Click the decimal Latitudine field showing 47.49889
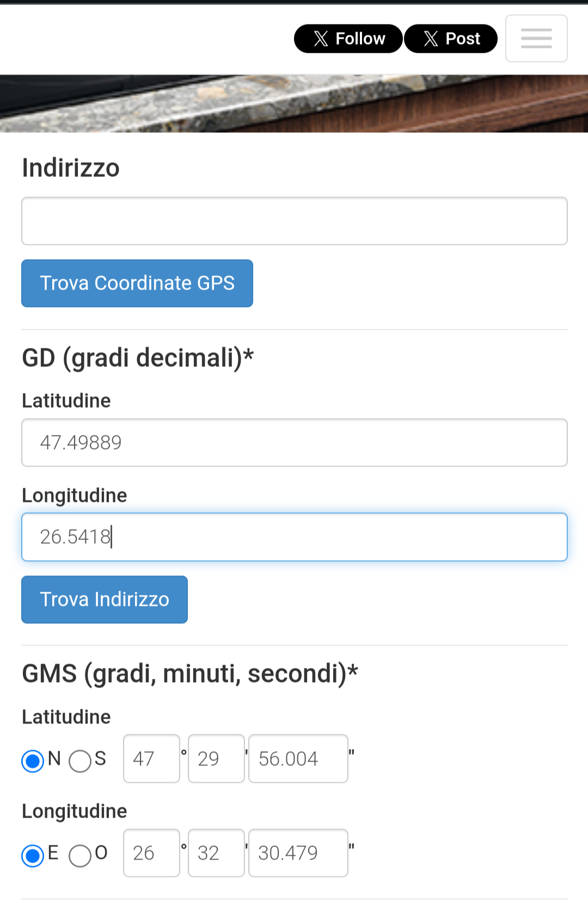This screenshot has width=588, height=908. [294, 443]
